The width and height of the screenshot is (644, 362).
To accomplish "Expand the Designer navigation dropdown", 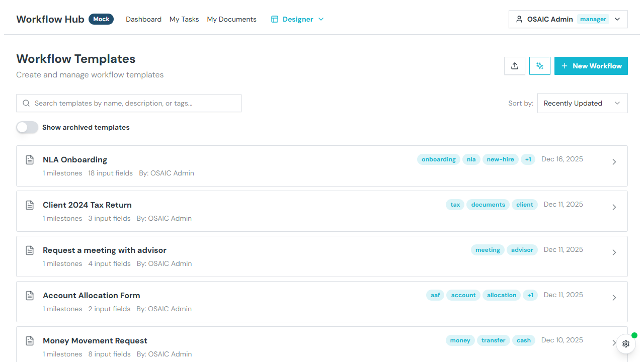I will (x=297, y=19).
